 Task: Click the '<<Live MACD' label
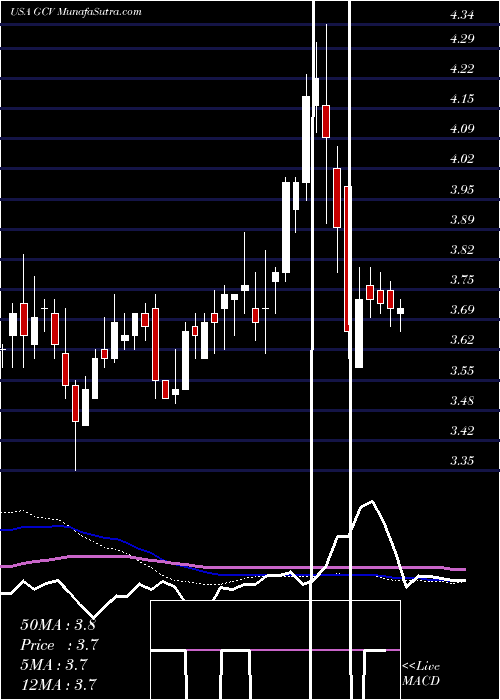point(421,673)
